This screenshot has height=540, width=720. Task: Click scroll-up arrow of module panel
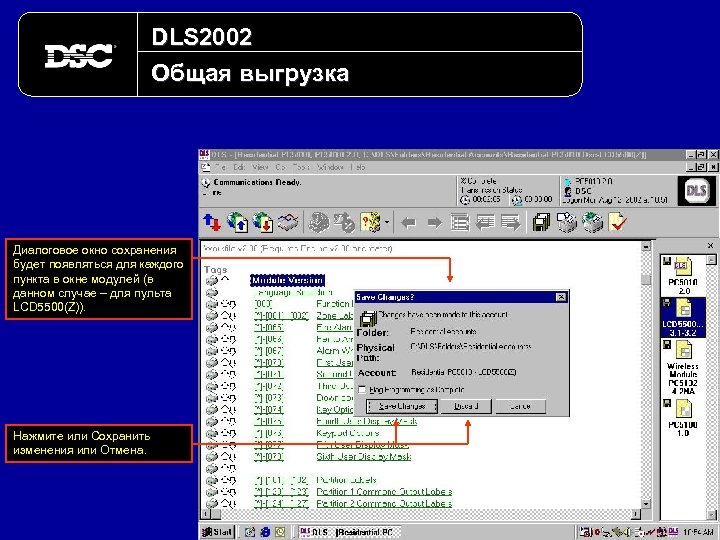[711, 260]
